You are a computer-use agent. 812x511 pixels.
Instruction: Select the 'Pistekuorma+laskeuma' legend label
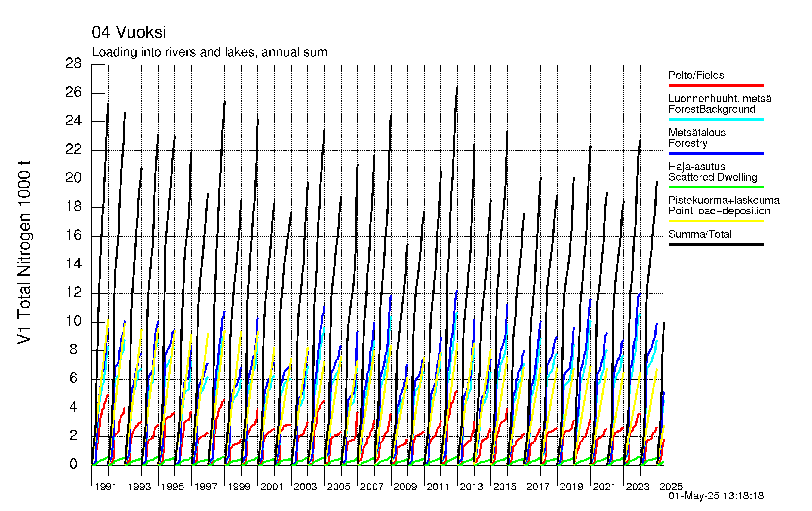tap(724, 200)
